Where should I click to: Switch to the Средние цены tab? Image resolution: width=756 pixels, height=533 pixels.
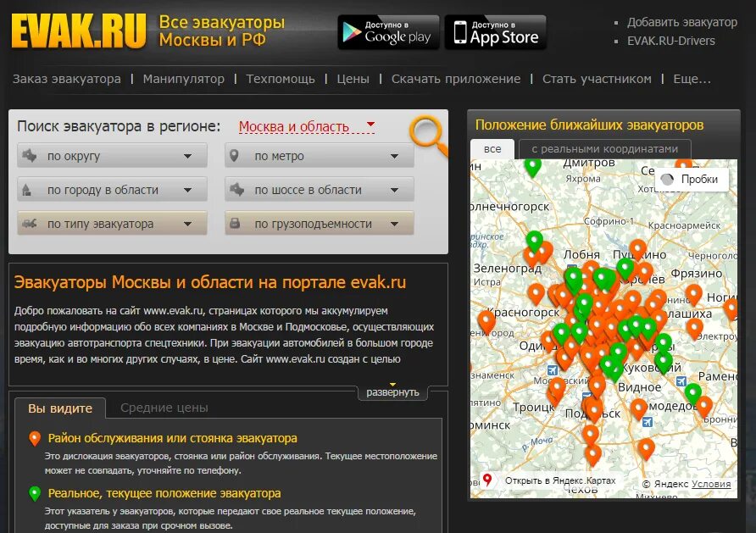coord(164,408)
